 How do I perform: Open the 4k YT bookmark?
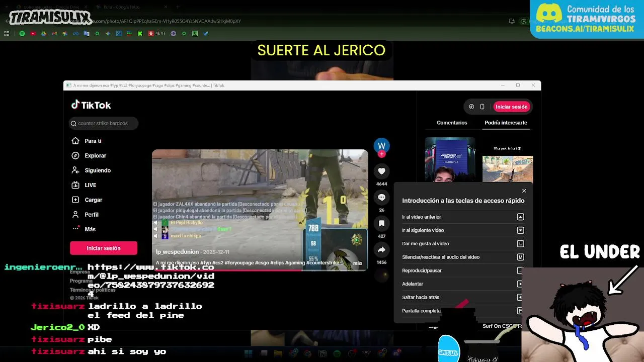(x=156, y=34)
